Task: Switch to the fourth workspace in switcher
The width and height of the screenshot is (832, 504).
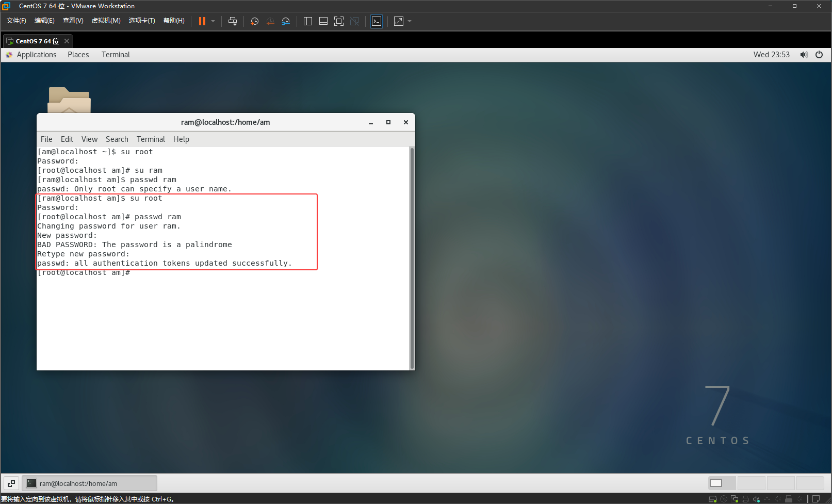Action: [x=810, y=483]
